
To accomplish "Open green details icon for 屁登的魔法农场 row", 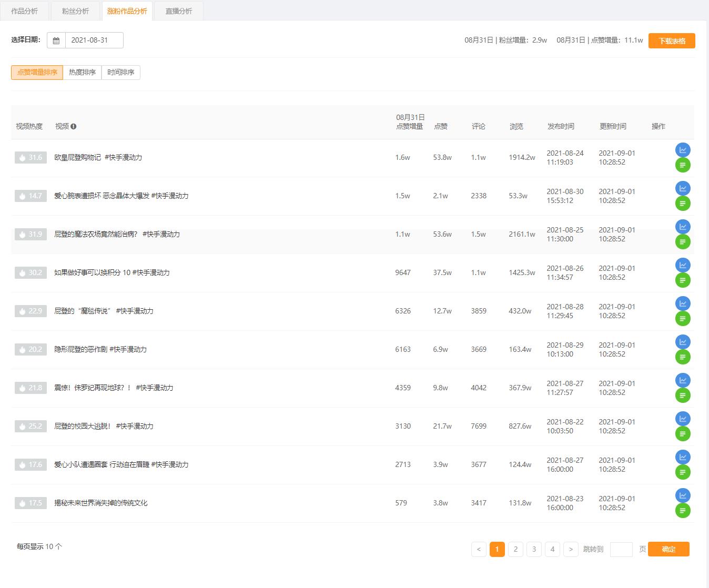I will pos(683,242).
